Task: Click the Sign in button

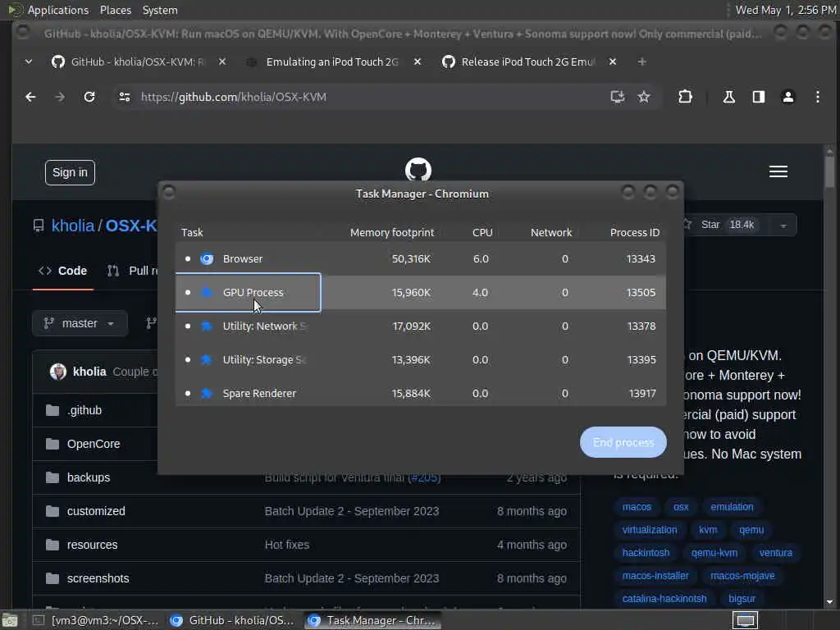Action: pos(70,172)
